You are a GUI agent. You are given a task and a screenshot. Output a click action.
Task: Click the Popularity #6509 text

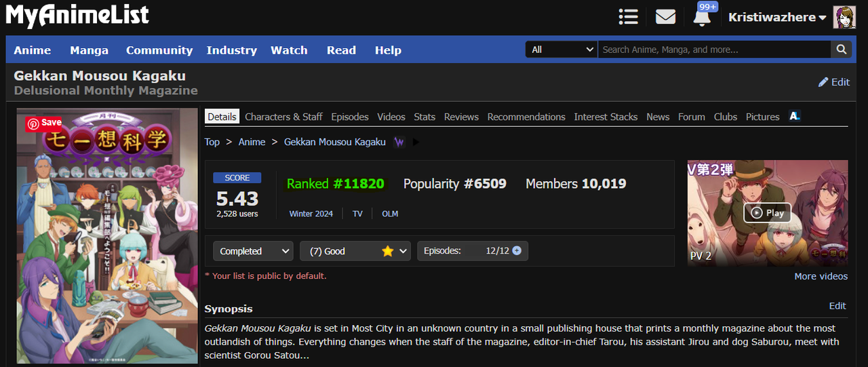[455, 184]
